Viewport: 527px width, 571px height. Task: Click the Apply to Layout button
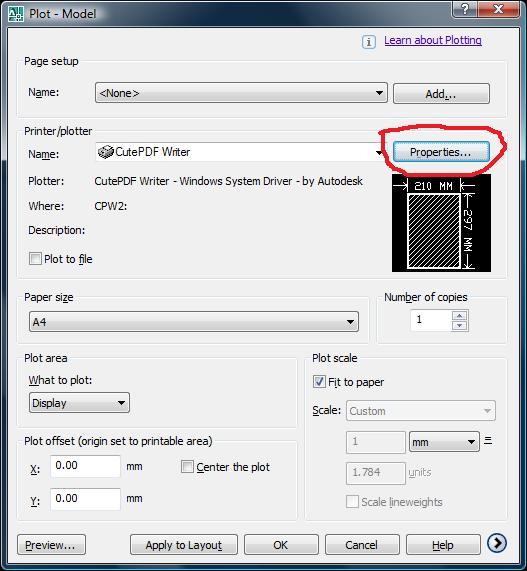tap(184, 545)
